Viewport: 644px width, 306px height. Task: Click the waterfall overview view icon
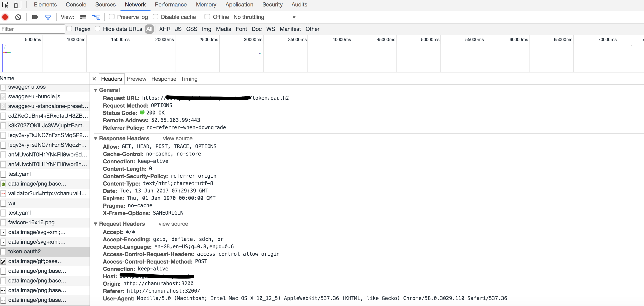point(96,17)
